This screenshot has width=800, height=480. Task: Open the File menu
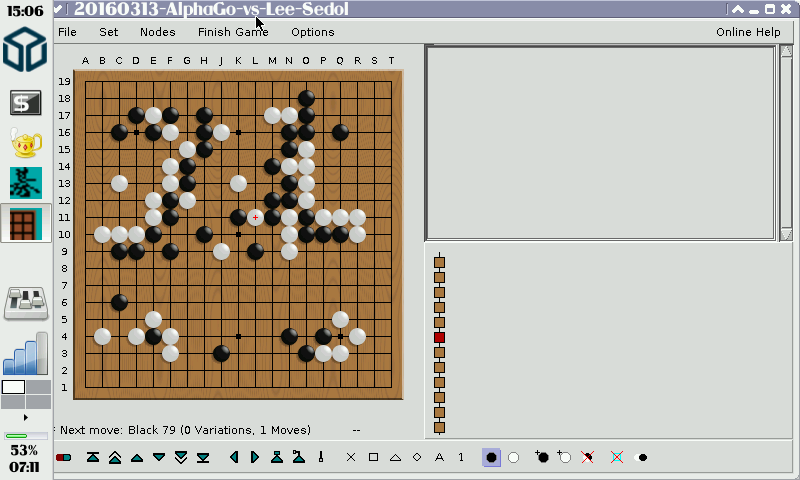tap(67, 32)
